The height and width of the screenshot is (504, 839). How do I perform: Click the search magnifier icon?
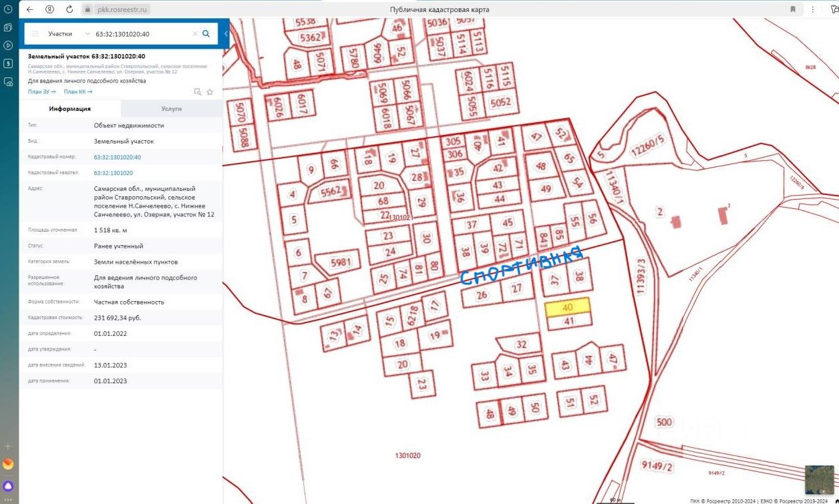(206, 33)
